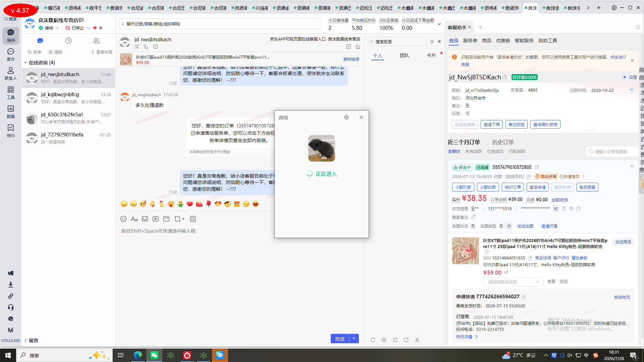Click the phone call icon in the chat header

[x=146, y=47]
